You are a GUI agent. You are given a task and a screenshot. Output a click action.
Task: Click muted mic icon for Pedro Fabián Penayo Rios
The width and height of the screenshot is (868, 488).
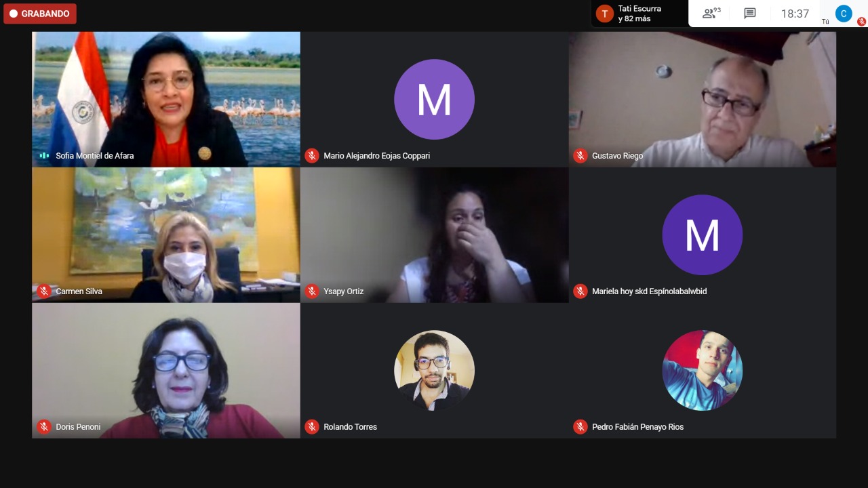[x=580, y=427]
